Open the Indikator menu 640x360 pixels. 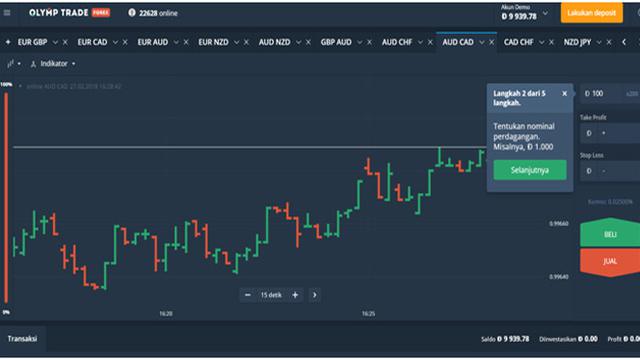53,64
